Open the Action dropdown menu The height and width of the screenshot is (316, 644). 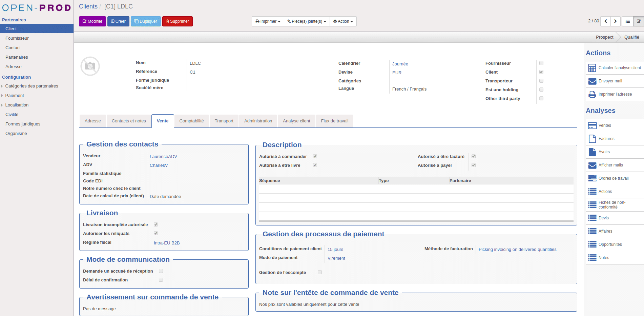[x=343, y=21]
